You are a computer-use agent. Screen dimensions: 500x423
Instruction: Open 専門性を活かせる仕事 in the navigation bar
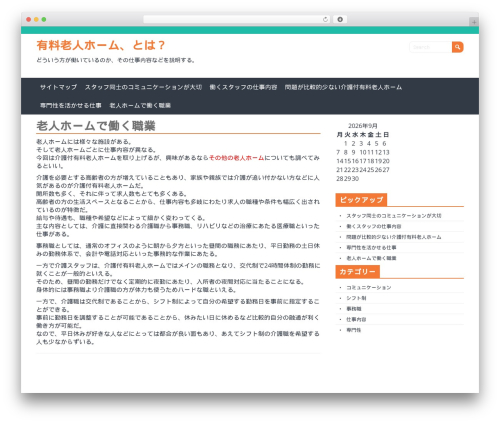pos(71,105)
